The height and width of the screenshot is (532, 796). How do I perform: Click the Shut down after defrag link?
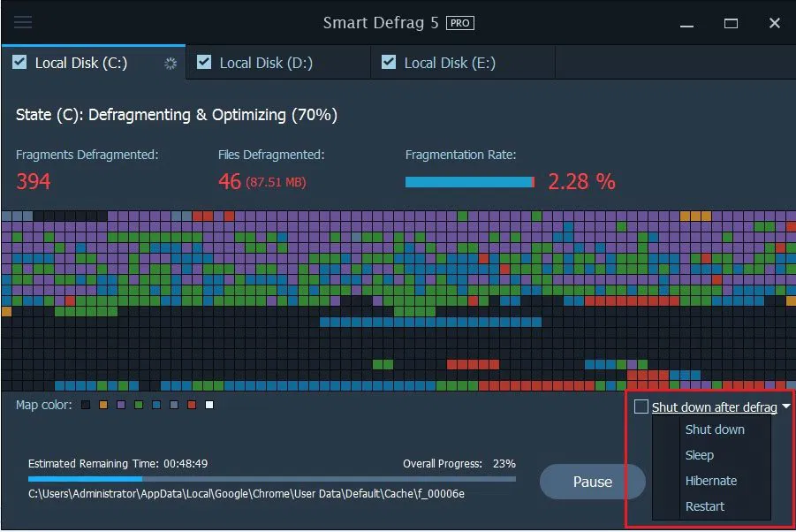tap(714, 407)
